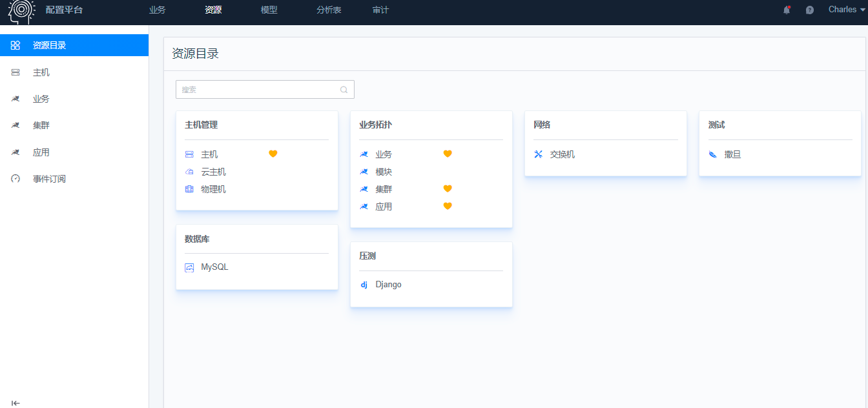Toggle favorite heart for 集群 model
Screen dimensions: 868x408
(x=448, y=189)
